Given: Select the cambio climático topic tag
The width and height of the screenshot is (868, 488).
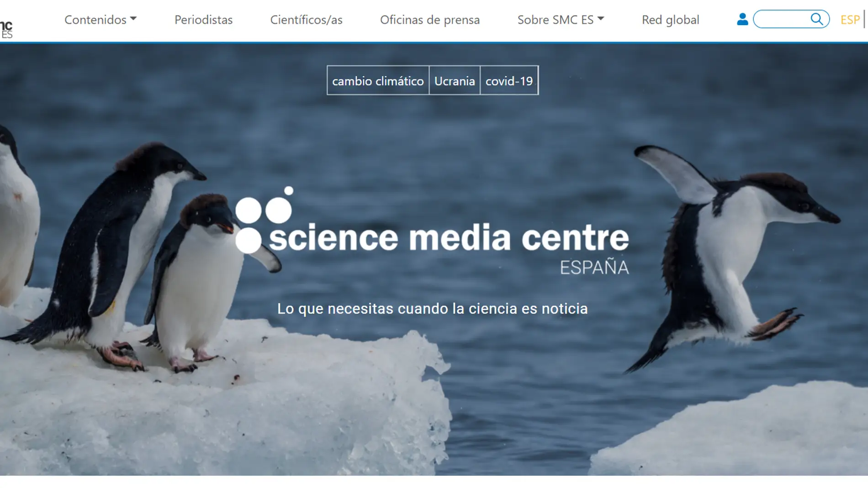Looking at the screenshot, I should [378, 80].
